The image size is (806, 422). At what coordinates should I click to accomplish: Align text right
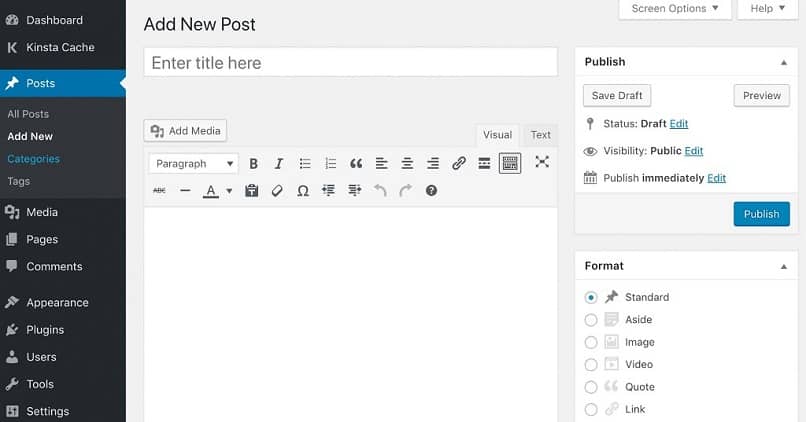pos(433,163)
